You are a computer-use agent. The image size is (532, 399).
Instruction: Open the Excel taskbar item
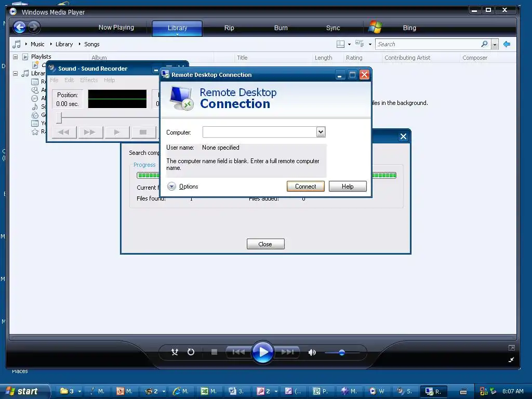pyautogui.click(x=209, y=391)
